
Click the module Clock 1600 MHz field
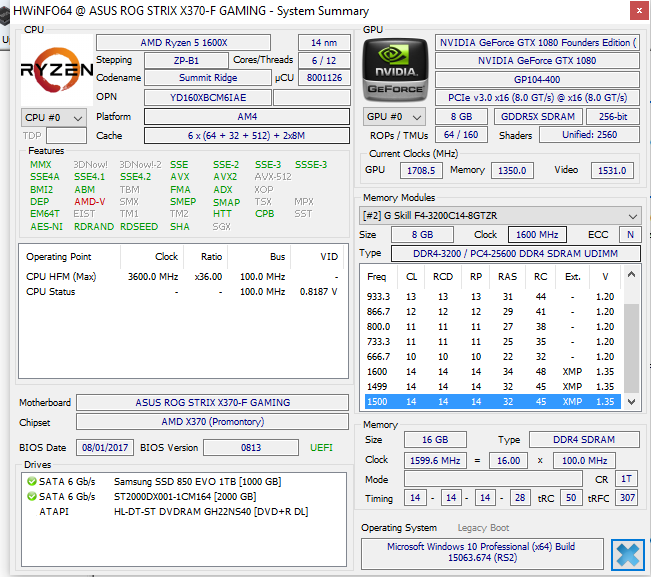pos(537,235)
